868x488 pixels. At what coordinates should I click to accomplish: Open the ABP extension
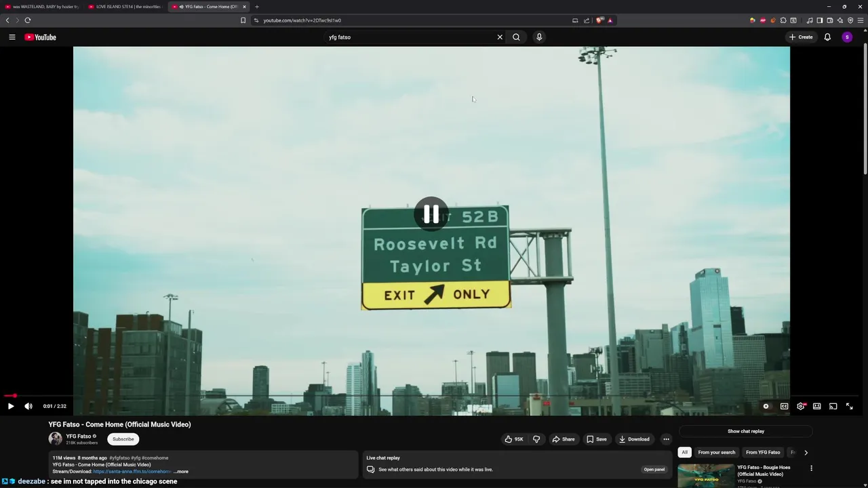point(763,20)
